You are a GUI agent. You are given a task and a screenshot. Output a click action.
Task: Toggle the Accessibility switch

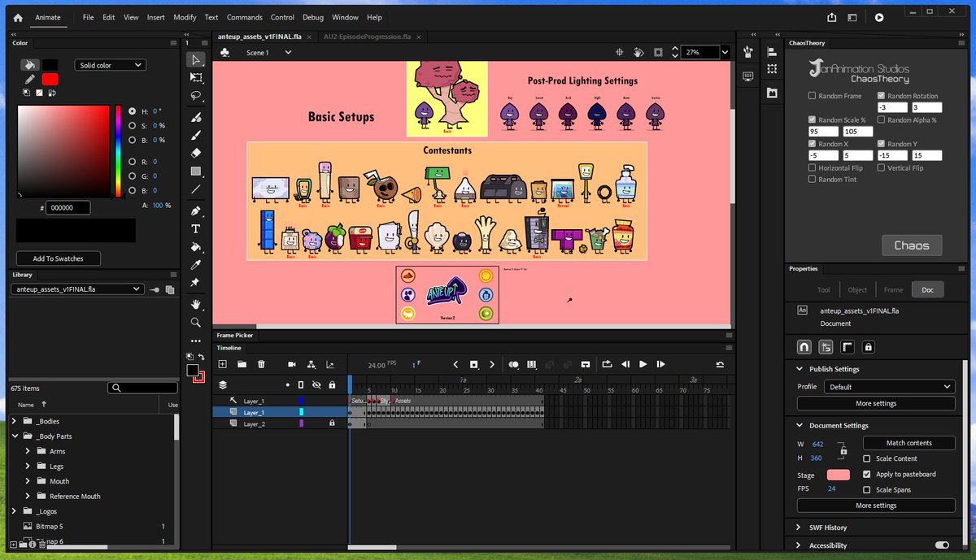pyautogui.click(x=942, y=545)
